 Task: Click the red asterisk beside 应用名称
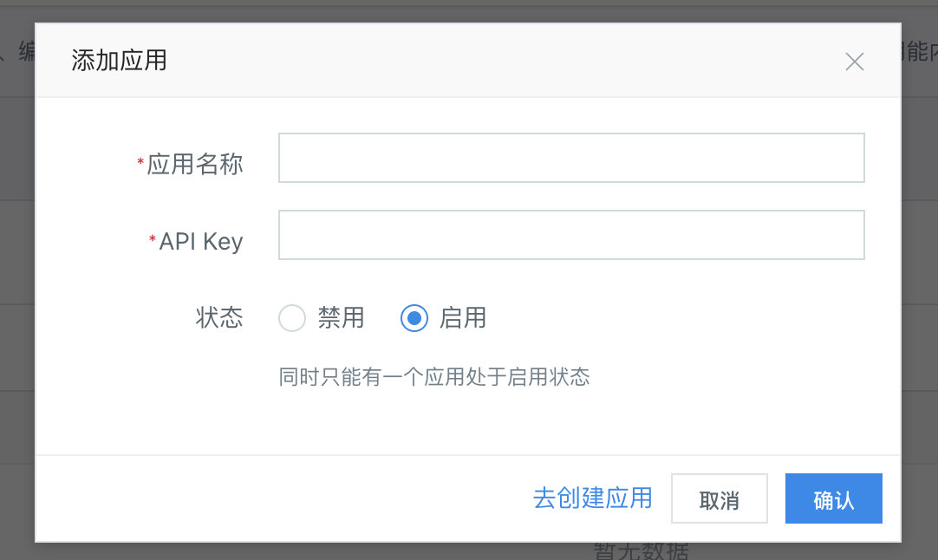[140, 163]
